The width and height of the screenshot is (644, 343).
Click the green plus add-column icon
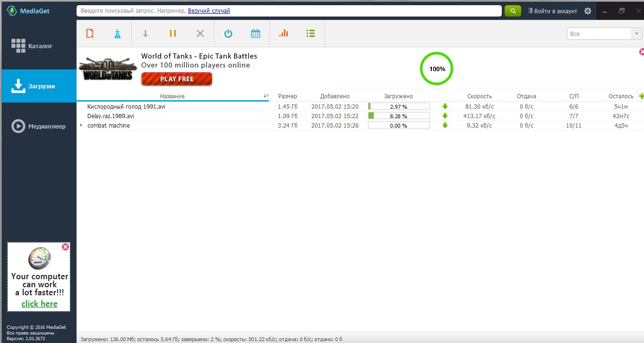(x=641, y=96)
